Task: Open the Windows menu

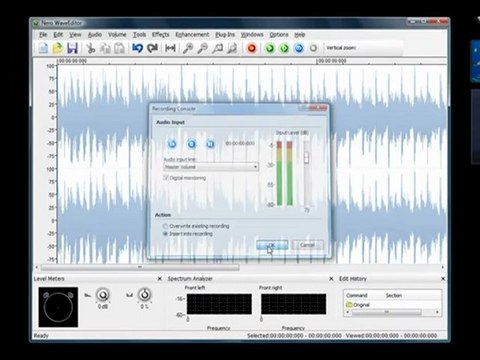Action: pos(252,34)
